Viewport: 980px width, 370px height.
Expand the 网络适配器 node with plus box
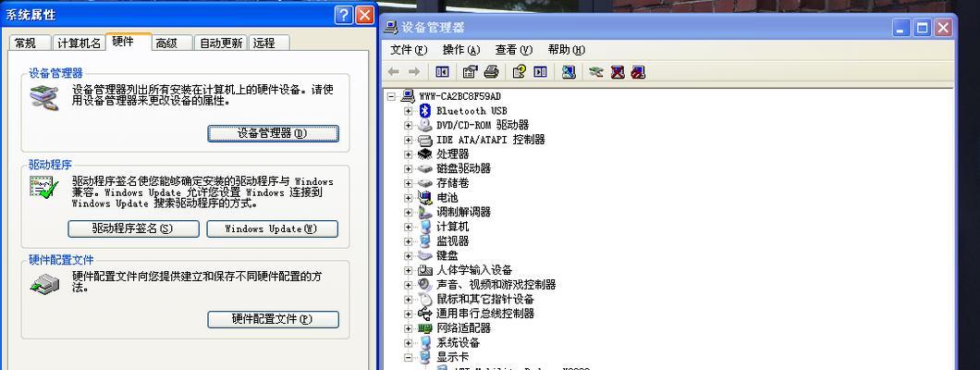[x=408, y=328]
